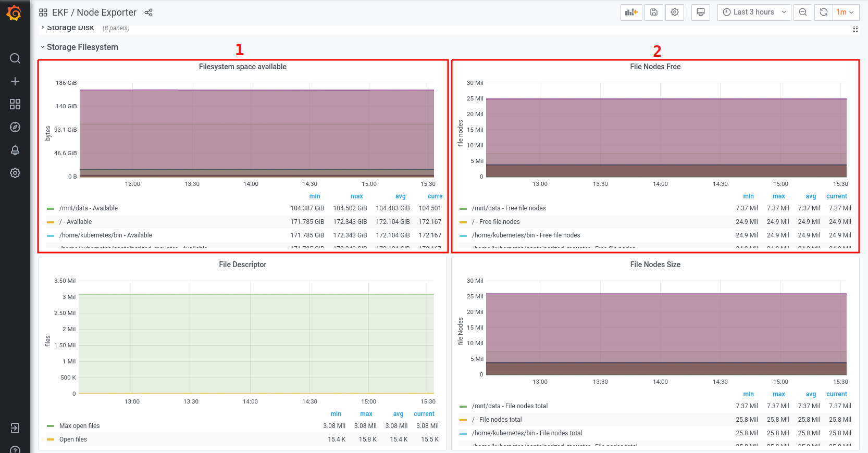The image size is (868, 453).
Task: Click color swatch for / - Free file nodes
Action: 463,222
